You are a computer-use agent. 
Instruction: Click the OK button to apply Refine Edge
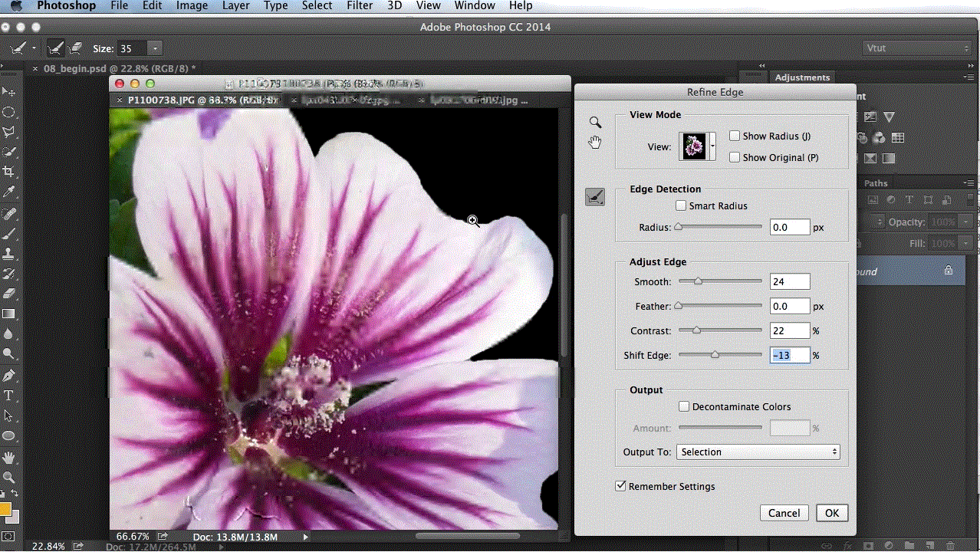point(831,512)
